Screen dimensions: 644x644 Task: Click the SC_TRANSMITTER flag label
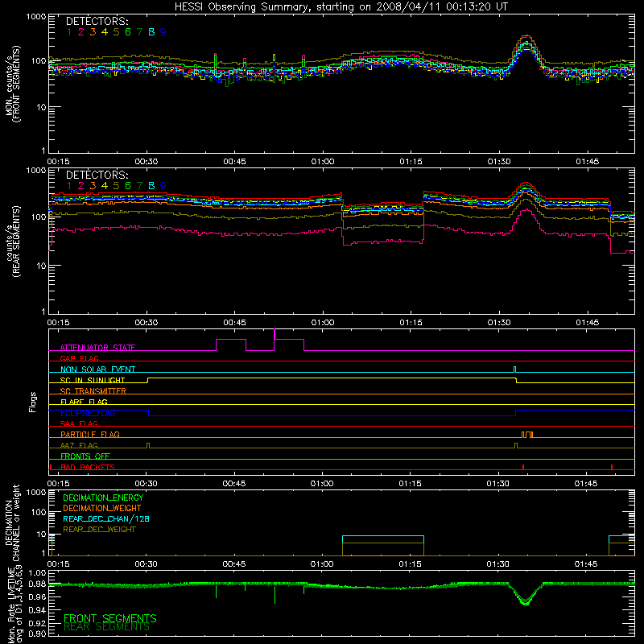pos(93,391)
